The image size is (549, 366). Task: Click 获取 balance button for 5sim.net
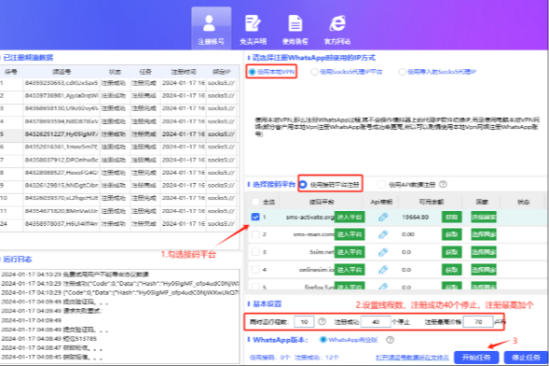pyautogui.click(x=452, y=252)
